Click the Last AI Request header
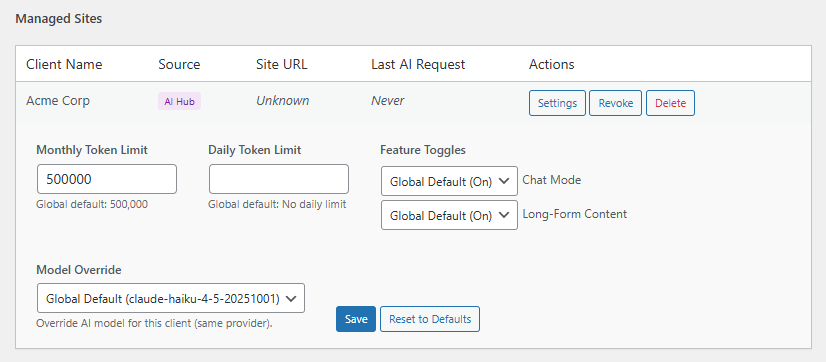The height and width of the screenshot is (362, 826). click(418, 64)
